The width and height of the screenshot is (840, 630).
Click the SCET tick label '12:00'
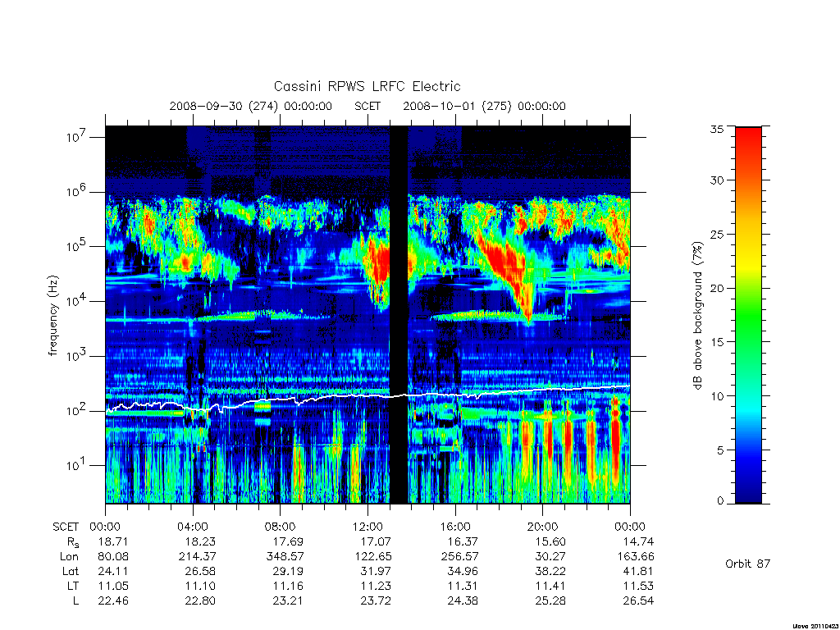367,527
